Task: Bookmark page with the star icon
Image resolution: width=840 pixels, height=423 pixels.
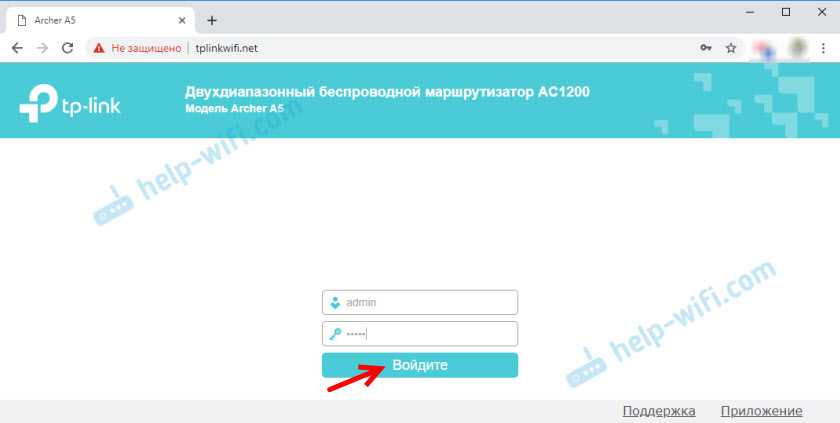Action: tap(731, 48)
